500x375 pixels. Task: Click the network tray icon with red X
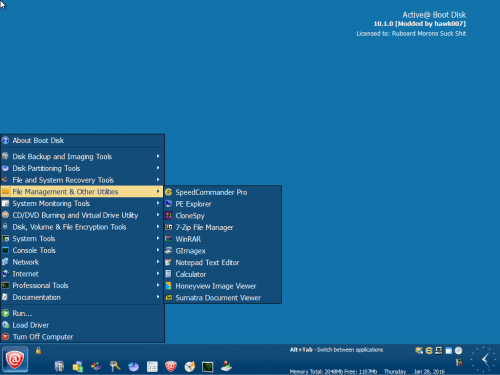pyautogui.click(x=459, y=362)
